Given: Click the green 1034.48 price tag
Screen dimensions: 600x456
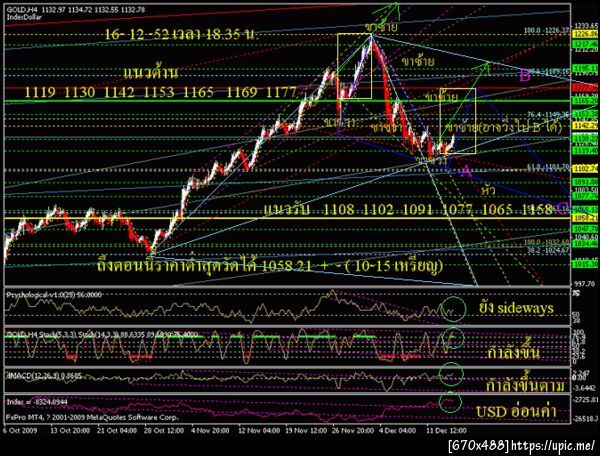Looking at the screenshot, I should pos(585,243).
